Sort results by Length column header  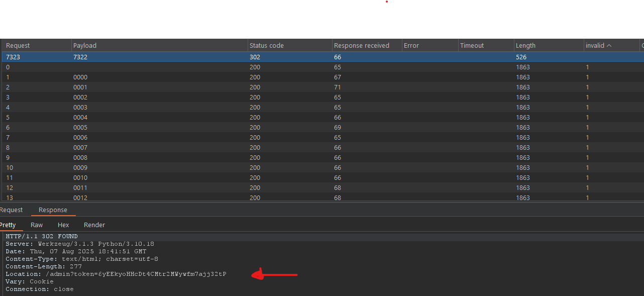(x=525, y=46)
